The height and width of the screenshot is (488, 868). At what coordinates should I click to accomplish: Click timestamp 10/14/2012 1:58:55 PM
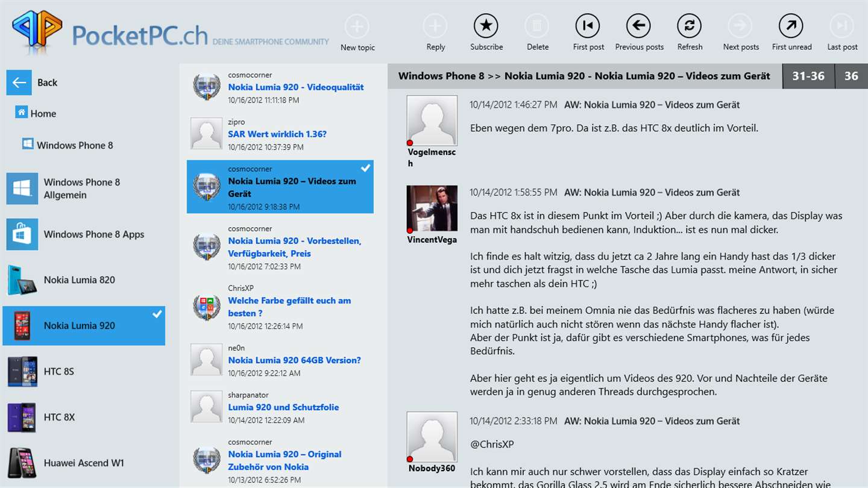tap(514, 193)
